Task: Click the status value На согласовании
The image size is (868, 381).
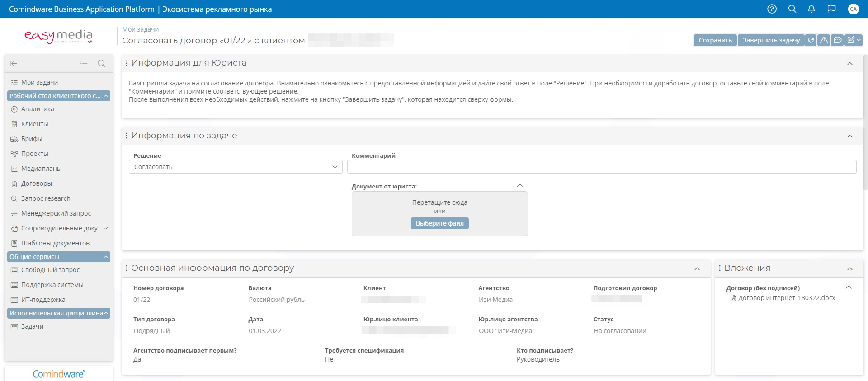Action: [620, 331]
